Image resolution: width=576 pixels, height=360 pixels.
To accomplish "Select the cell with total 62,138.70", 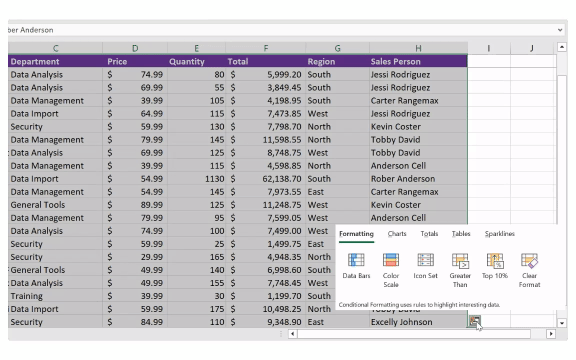I will [x=266, y=179].
